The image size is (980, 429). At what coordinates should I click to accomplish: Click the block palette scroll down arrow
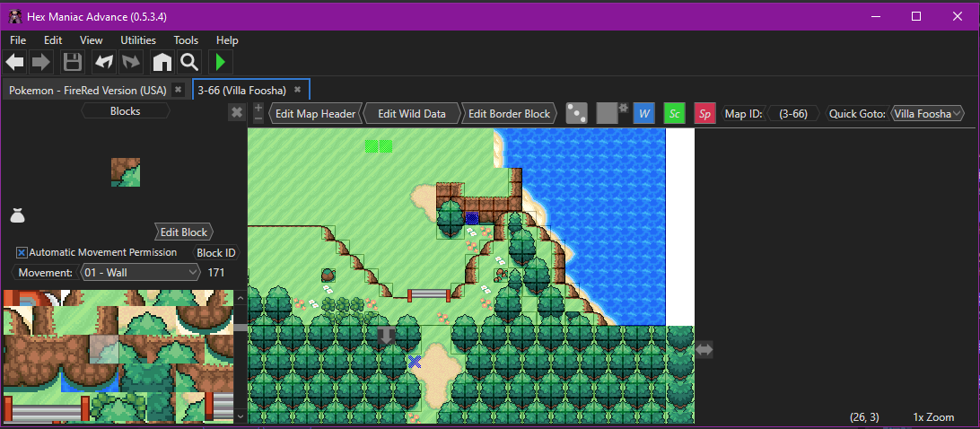pyautogui.click(x=241, y=416)
